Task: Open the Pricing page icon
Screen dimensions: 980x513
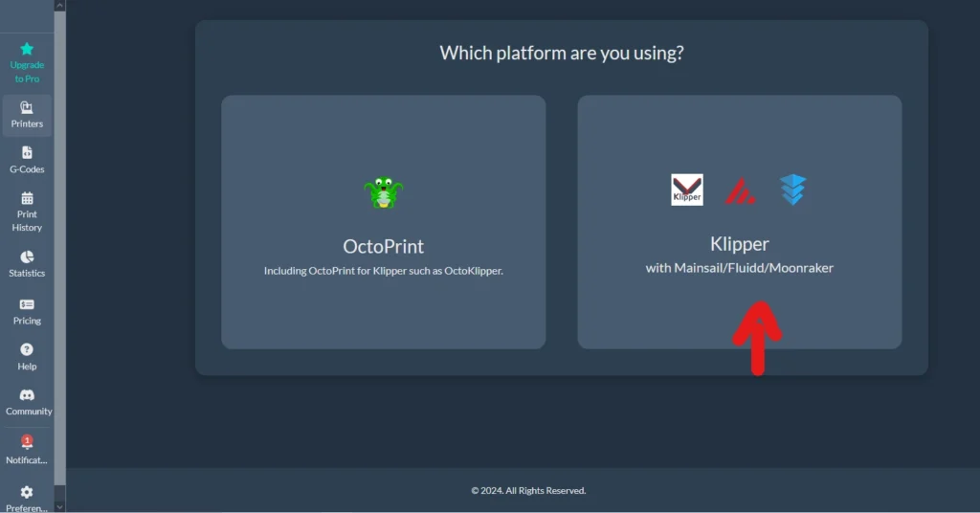Action: pos(27,304)
